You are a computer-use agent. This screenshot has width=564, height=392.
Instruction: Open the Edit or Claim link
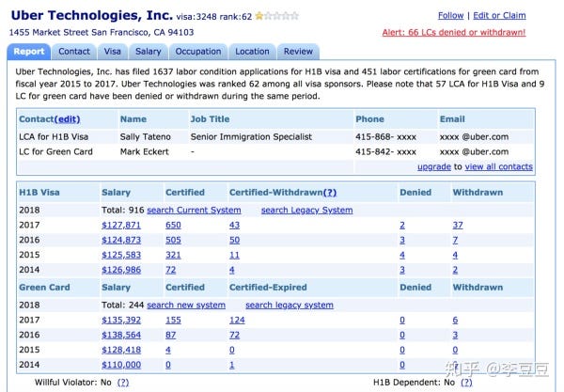point(499,16)
